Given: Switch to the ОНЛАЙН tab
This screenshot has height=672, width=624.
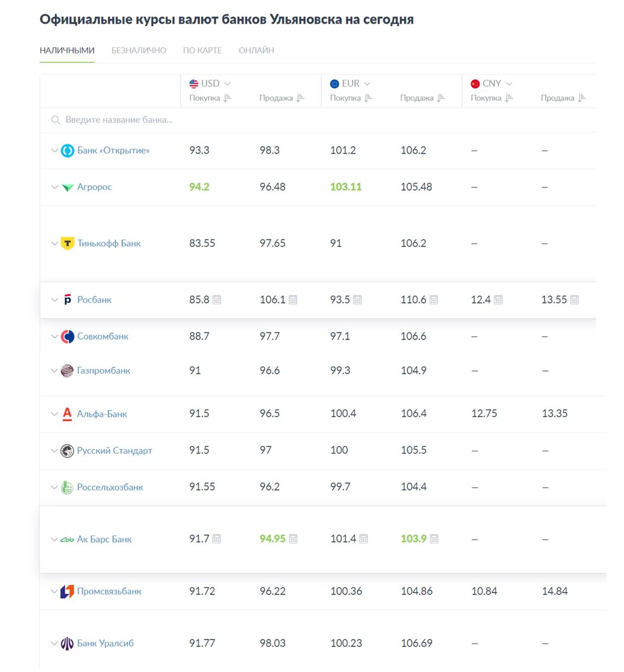Looking at the screenshot, I should (256, 50).
